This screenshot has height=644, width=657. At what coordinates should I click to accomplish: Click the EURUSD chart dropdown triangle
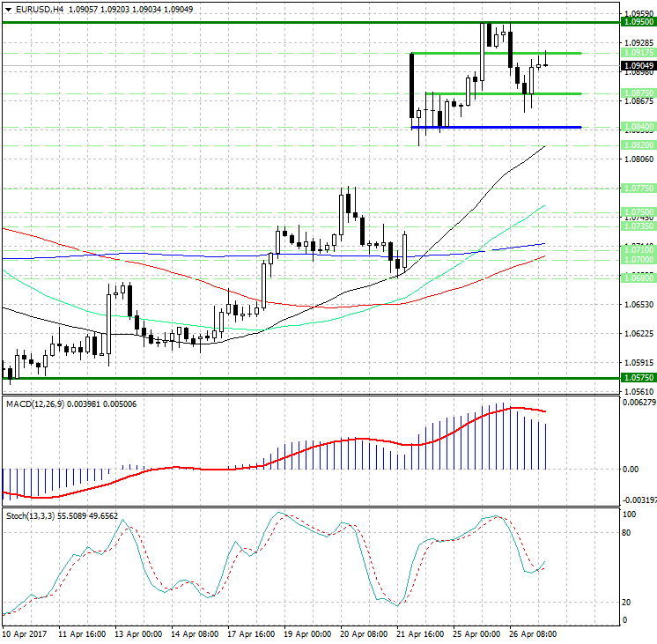8,9
